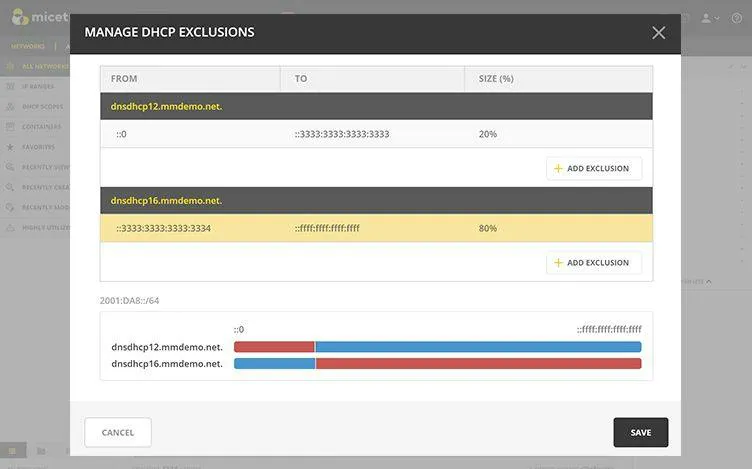The width and height of the screenshot is (752, 469).
Task: Open the user account dropdown
Action: 709,18
